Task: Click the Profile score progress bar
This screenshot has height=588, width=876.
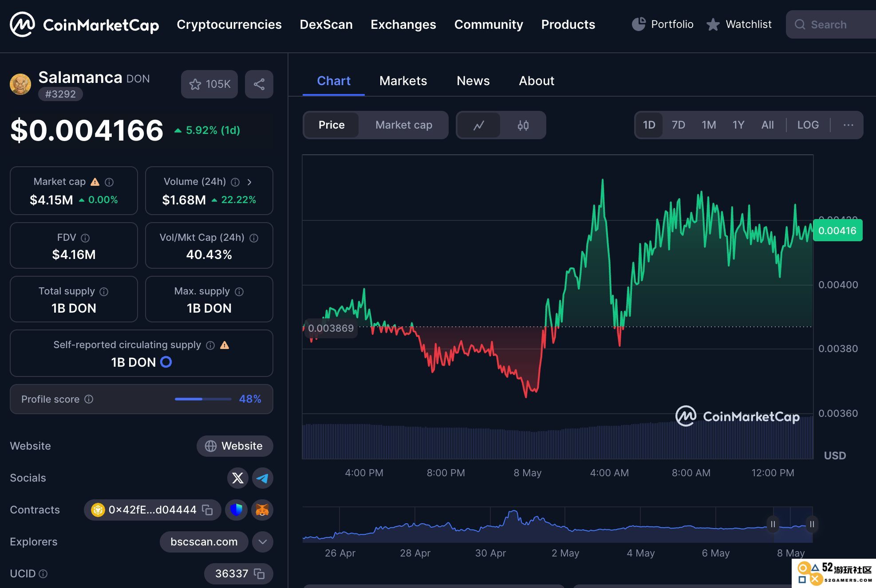Action: click(203, 399)
